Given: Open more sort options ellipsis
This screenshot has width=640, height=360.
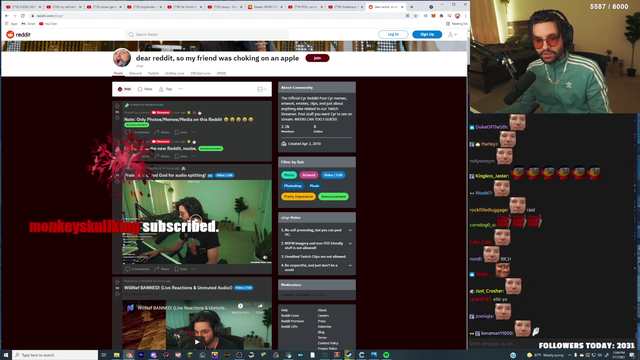Looking at the screenshot, I should 180,89.
